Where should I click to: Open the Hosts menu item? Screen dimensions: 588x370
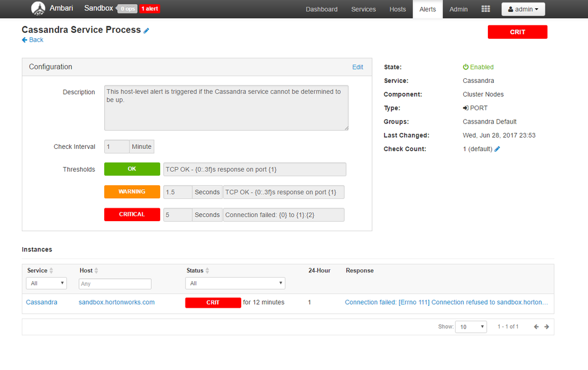[397, 9]
